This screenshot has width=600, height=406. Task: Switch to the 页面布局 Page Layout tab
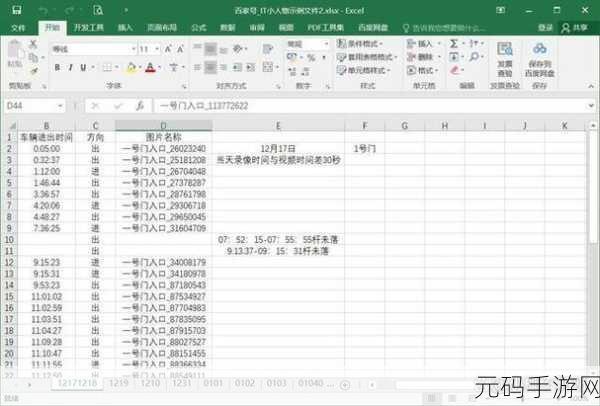pyautogui.click(x=162, y=28)
